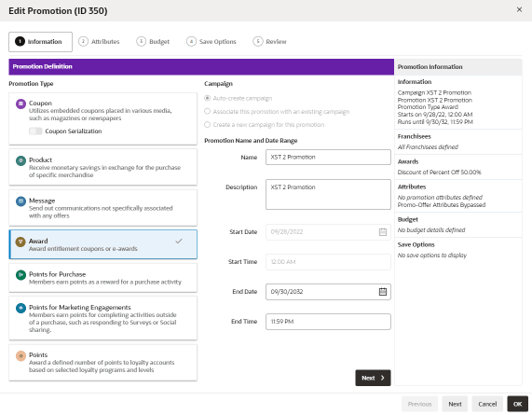
Task: Open the End Date calendar picker
Action: [383, 291]
